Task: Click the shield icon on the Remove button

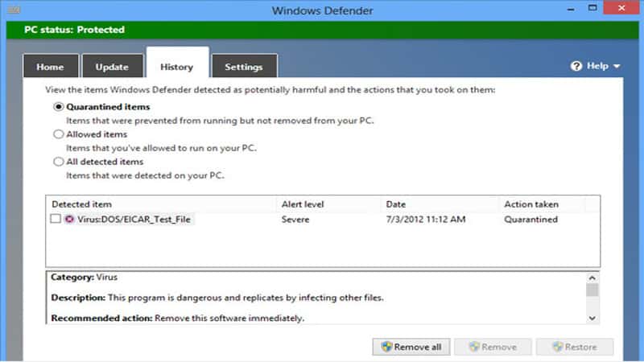Action: click(474, 347)
